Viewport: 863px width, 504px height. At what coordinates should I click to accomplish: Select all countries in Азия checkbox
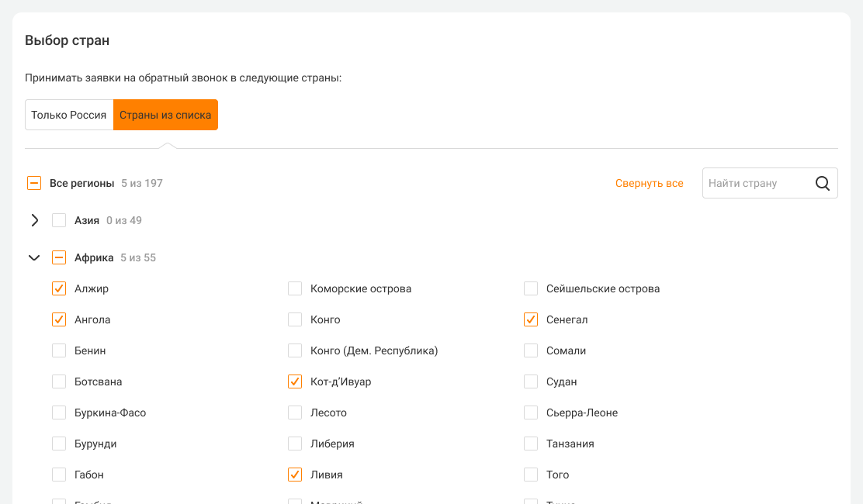(x=59, y=220)
